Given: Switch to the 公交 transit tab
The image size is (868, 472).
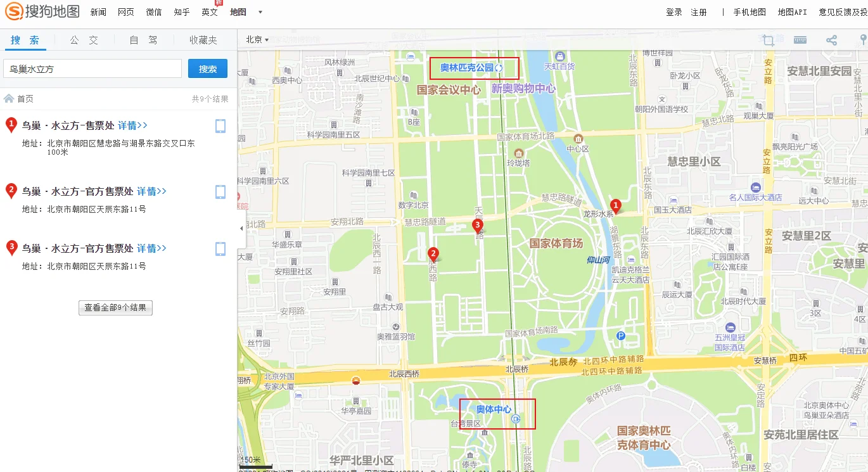Looking at the screenshot, I should [x=85, y=39].
